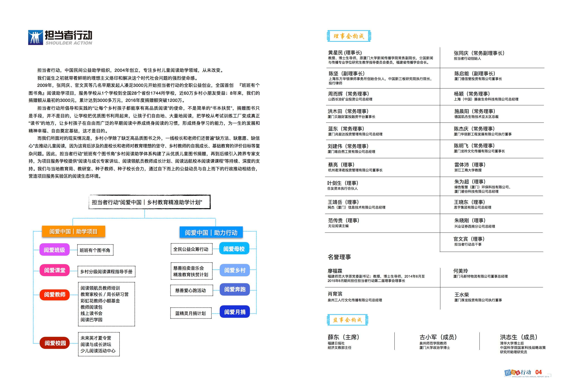Click the 阅爱母校 light blue label
Viewport: 578px width, 392px height.
(234, 249)
